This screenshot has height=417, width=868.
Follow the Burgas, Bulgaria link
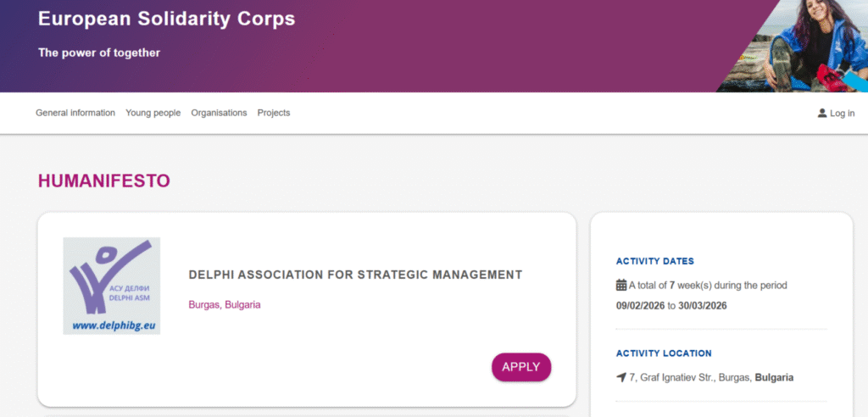coord(224,304)
